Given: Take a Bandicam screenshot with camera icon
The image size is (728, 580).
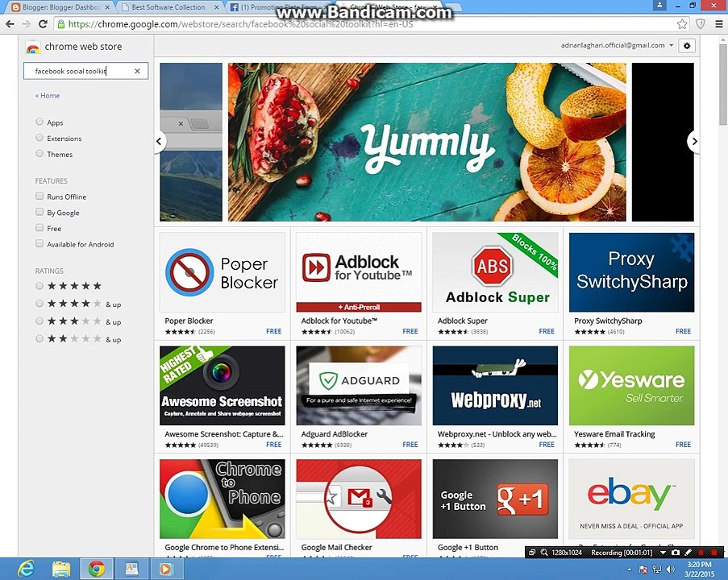Looking at the screenshot, I should coord(676,552).
